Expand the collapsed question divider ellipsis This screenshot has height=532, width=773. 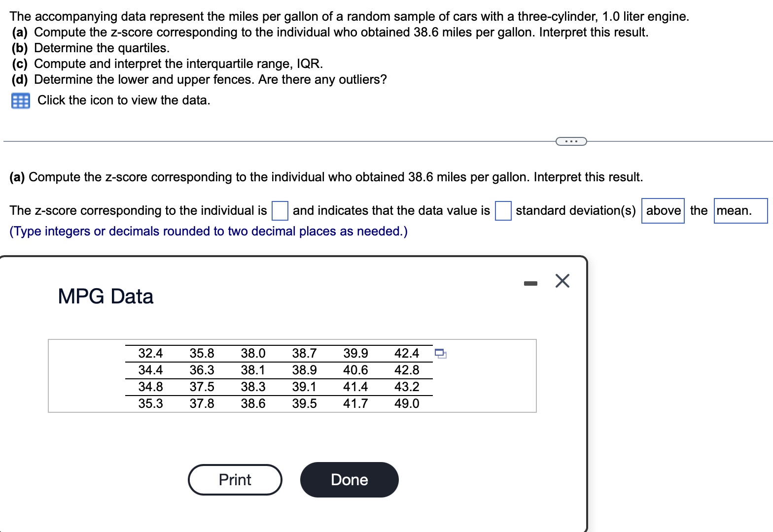[570, 141]
